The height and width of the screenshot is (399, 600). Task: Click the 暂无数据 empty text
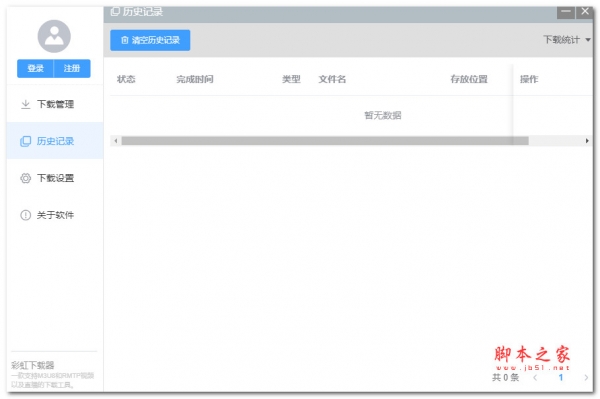383,115
